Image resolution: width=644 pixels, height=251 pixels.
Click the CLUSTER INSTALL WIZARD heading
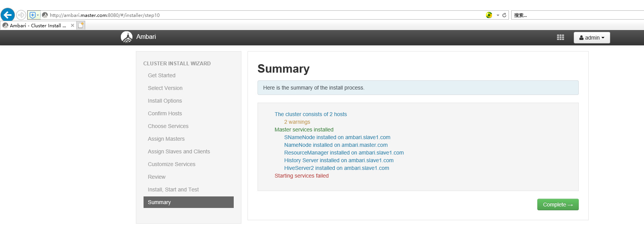tap(177, 63)
